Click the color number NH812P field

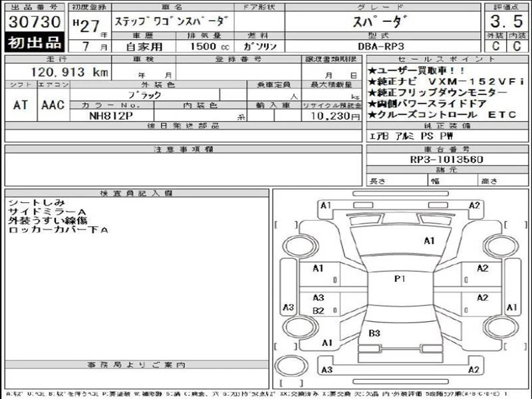111,116
